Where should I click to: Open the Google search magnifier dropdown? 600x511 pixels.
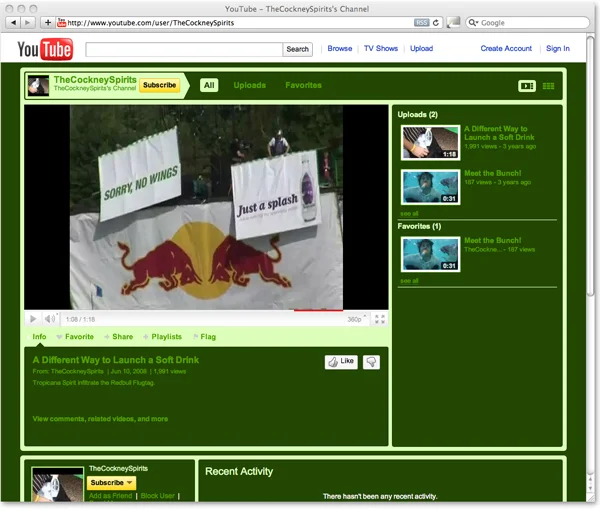click(473, 23)
